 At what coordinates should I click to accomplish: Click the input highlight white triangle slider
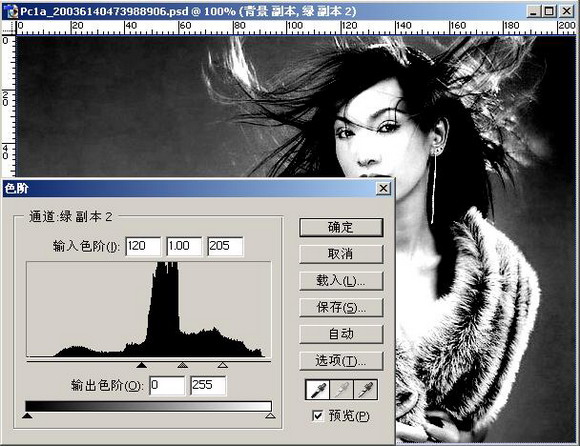pos(222,365)
